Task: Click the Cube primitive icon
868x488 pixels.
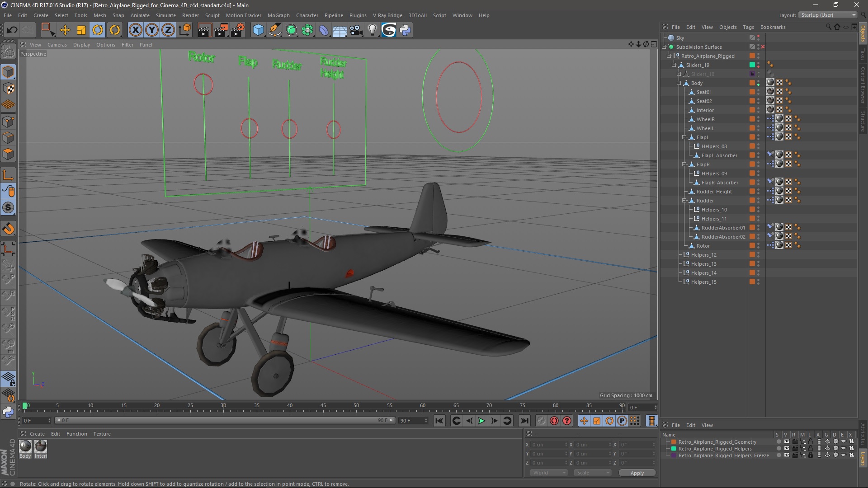Action: pos(258,30)
